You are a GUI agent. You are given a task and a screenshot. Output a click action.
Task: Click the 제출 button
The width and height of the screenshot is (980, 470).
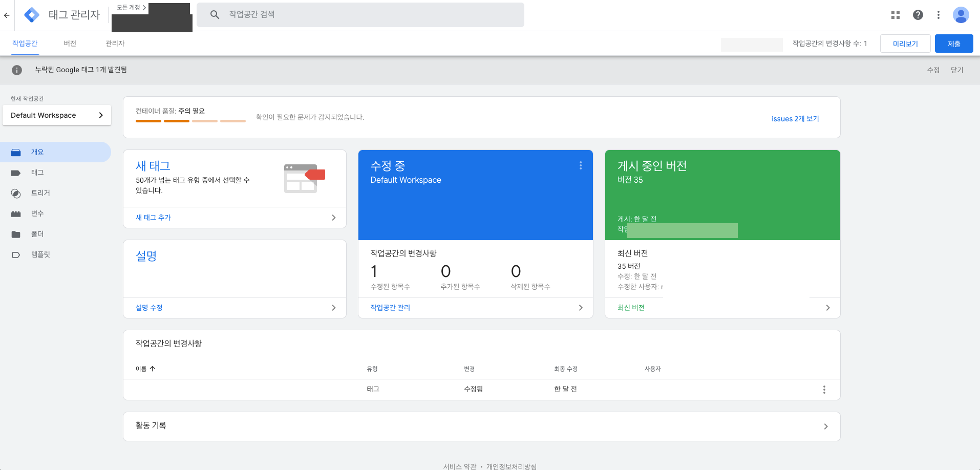(x=954, y=44)
